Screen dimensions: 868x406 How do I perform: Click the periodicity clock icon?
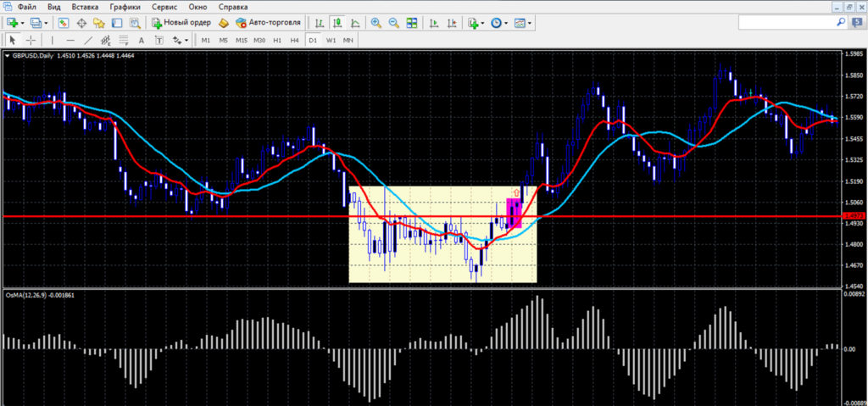pyautogui.click(x=496, y=23)
